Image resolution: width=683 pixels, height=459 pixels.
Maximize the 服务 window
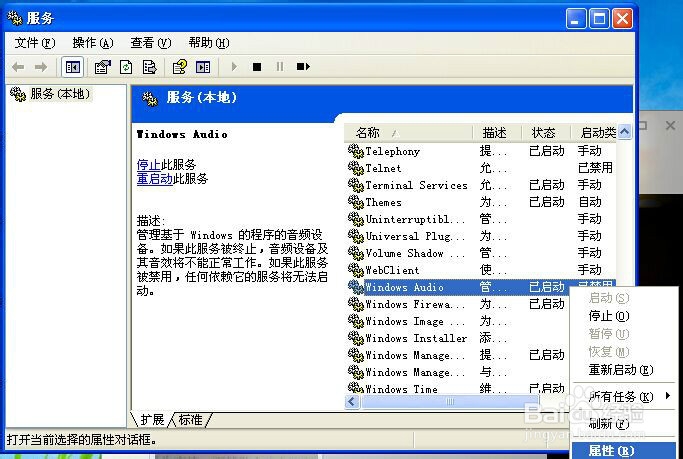click(599, 19)
